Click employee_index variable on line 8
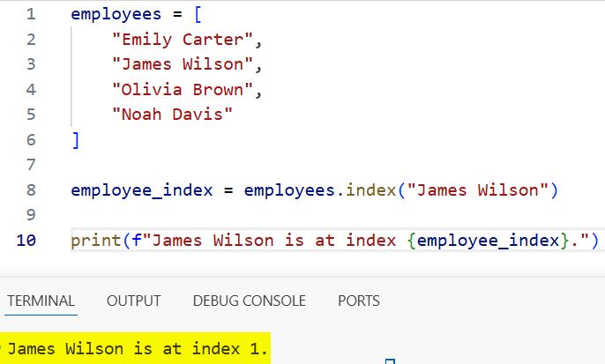 point(142,190)
